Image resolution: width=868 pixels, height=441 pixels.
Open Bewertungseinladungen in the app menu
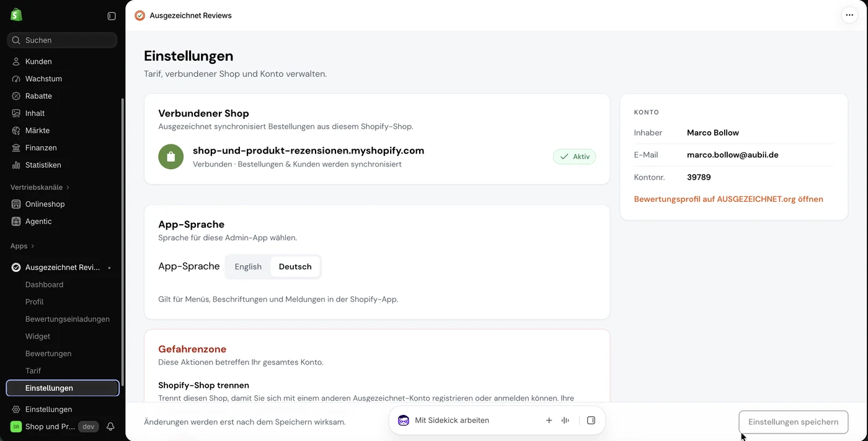point(68,320)
